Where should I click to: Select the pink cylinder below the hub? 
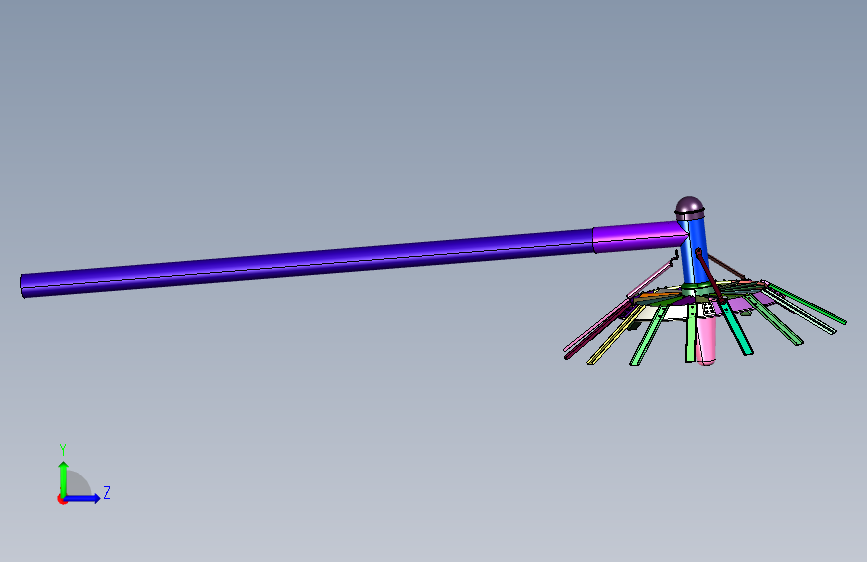706,340
